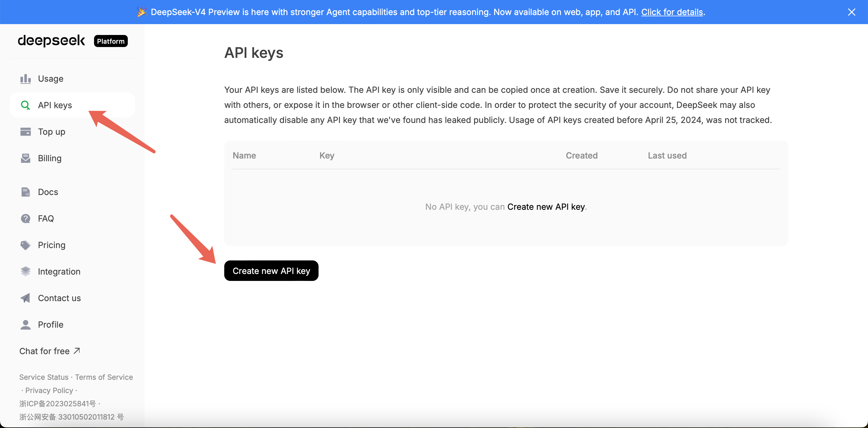Open Contact us in sidebar
This screenshot has width=868, height=428.
tap(72, 298)
